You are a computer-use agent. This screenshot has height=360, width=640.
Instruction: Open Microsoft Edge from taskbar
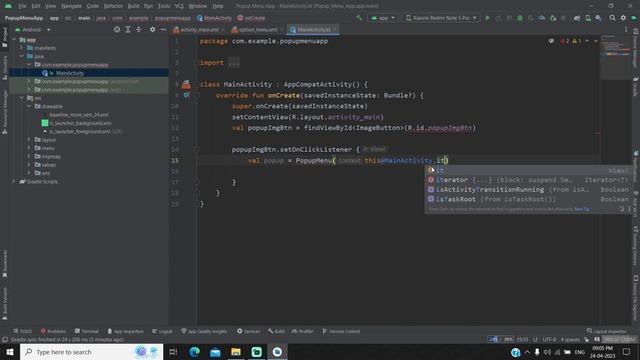(195, 352)
